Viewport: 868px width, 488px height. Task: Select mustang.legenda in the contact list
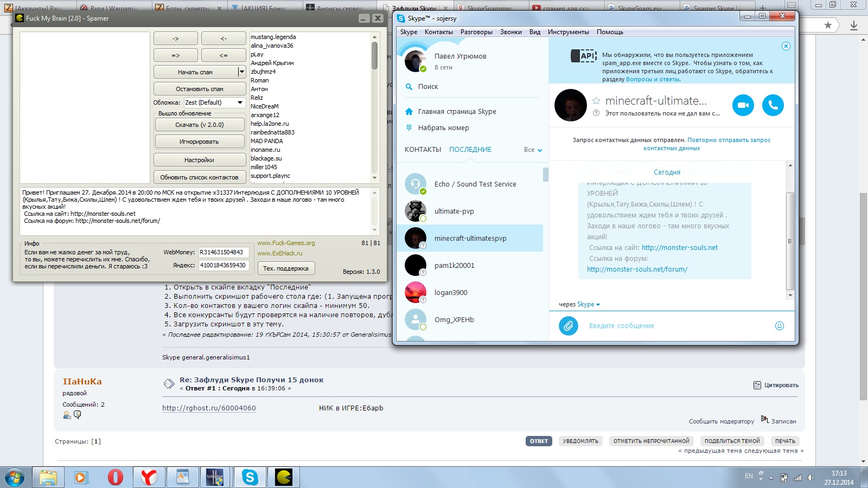273,37
